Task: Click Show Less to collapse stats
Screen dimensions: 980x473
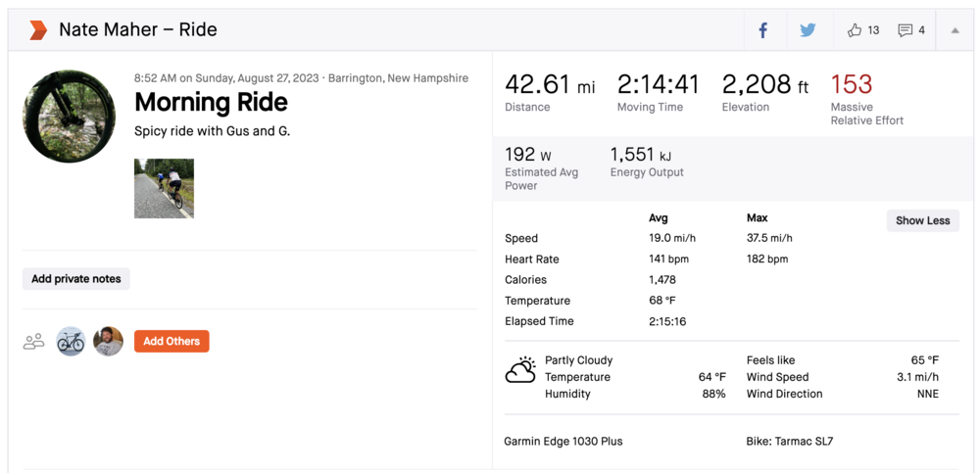Action: (x=922, y=220)
